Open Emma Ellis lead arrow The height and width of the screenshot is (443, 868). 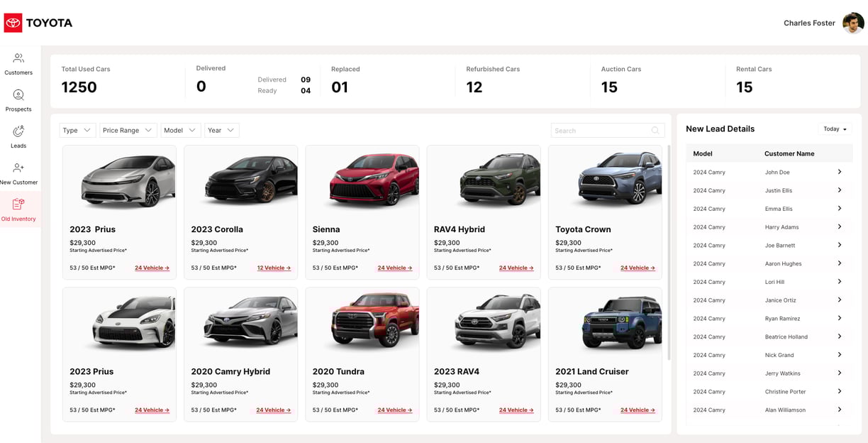pos(840,209)
